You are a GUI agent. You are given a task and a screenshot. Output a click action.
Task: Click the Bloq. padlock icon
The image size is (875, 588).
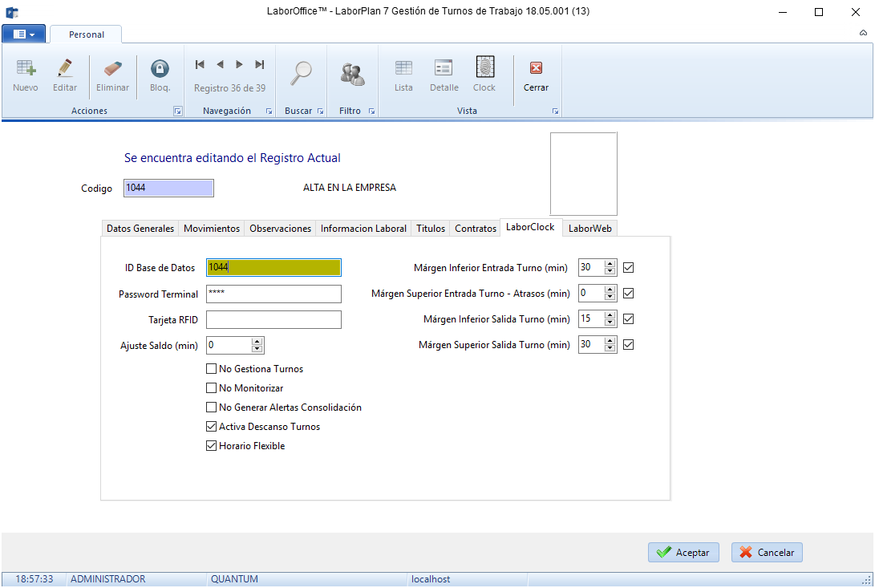tap(160, 69)
